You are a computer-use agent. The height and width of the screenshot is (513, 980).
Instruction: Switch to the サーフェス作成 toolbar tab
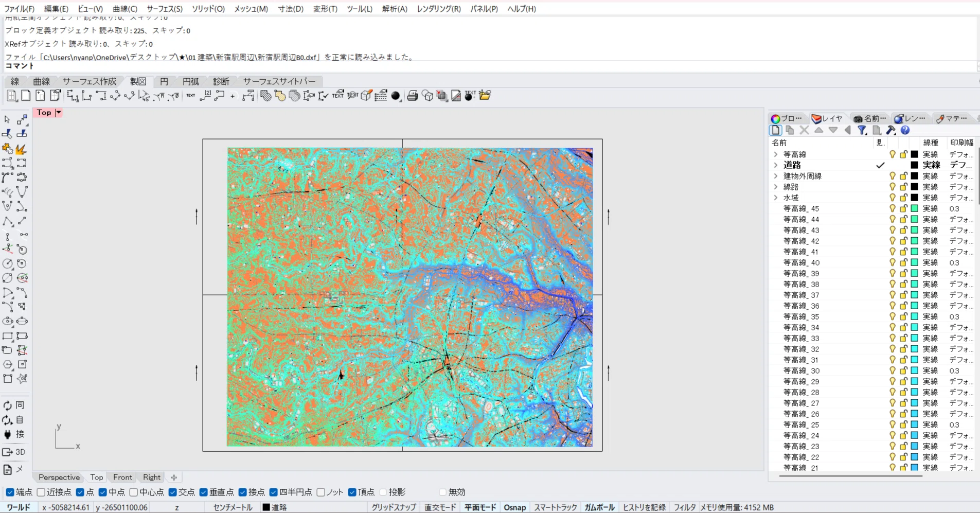[90, 81]
